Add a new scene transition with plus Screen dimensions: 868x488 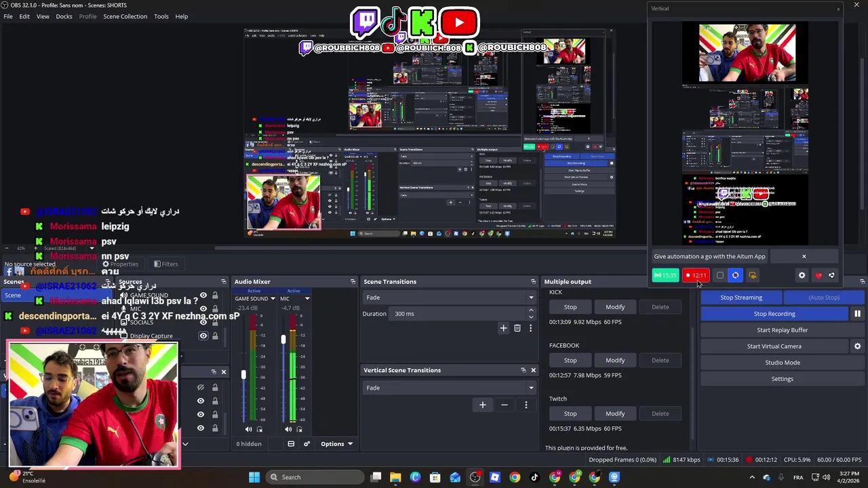click(x=503, y=328)
